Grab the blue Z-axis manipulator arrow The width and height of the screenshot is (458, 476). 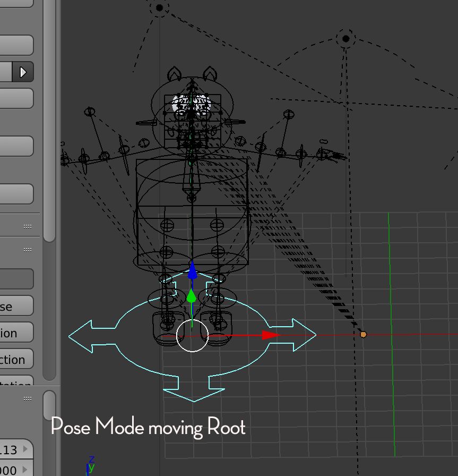point(192,271)
